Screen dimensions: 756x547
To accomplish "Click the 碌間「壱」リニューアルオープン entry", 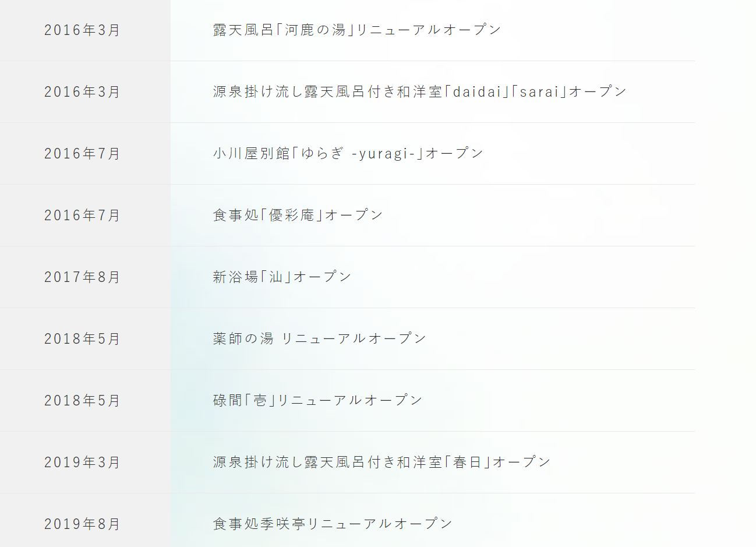I will [317, 400].
